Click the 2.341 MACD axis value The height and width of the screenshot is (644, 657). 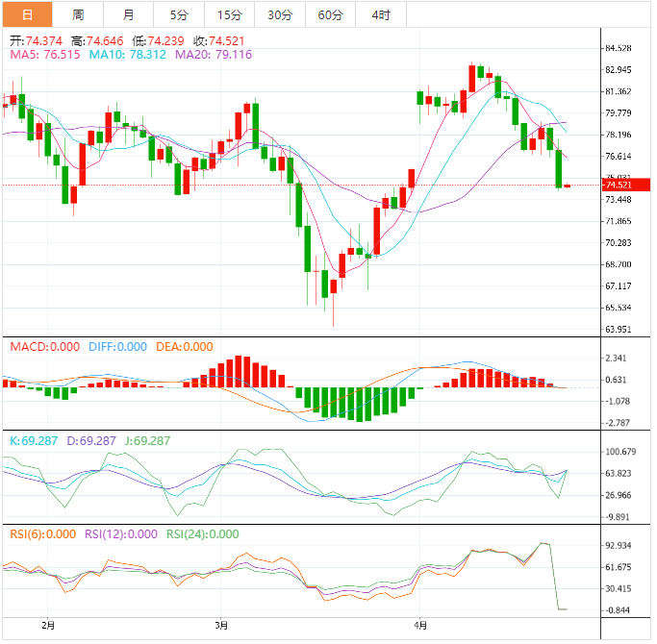pos(616,359)
